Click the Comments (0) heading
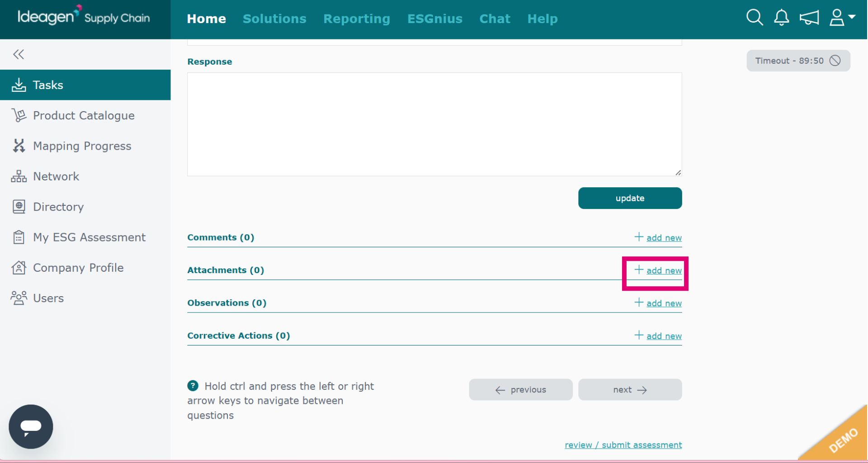Screen dimensions: 868x463 [221, 237]
